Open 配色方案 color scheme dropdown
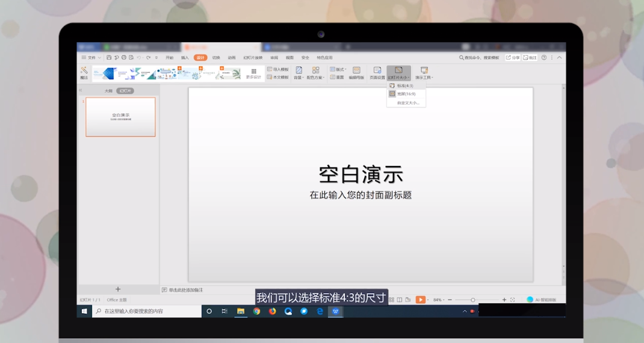644x343 pixels. click(x=315, y=73)
